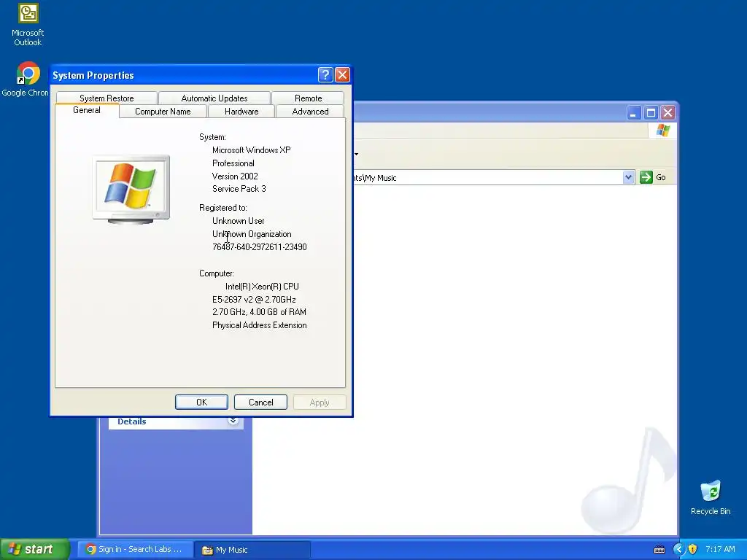Expand the Details panel chevron
The width and height of the screenshot is (747, 560).
(x=233, y=421)
